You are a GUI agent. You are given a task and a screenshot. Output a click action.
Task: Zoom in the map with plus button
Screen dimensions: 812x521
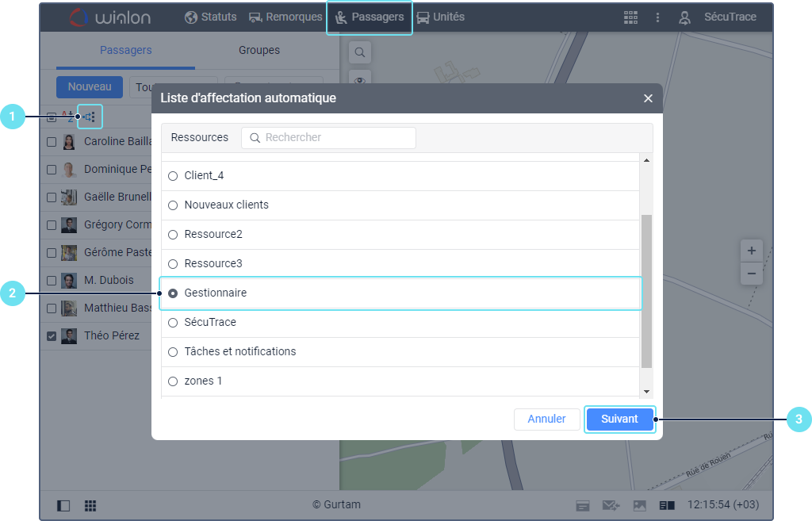pyautogui.click(x=752, y=251)
